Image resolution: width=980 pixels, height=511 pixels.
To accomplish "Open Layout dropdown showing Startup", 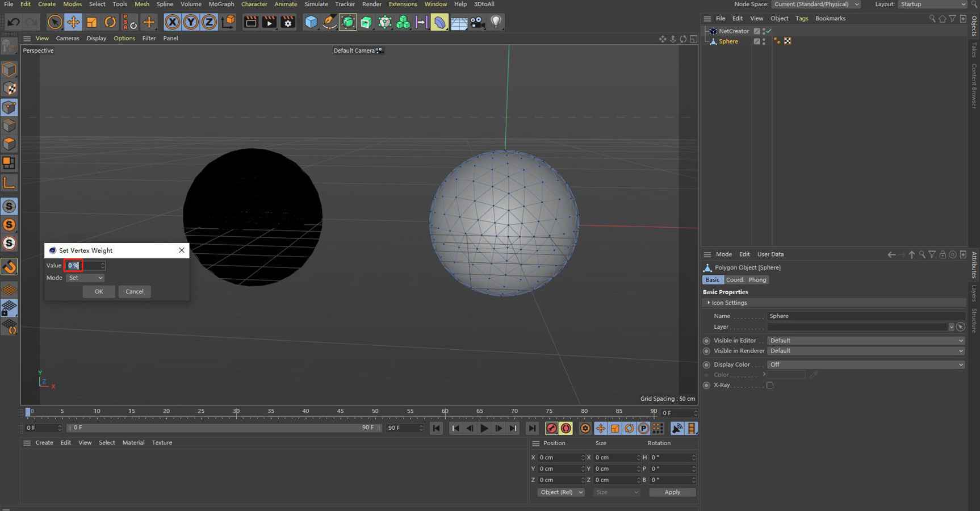I will coord(932,4).
